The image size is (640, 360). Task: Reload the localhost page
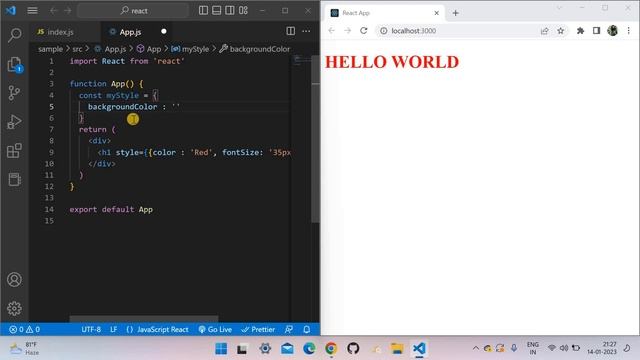coord(364,31)
